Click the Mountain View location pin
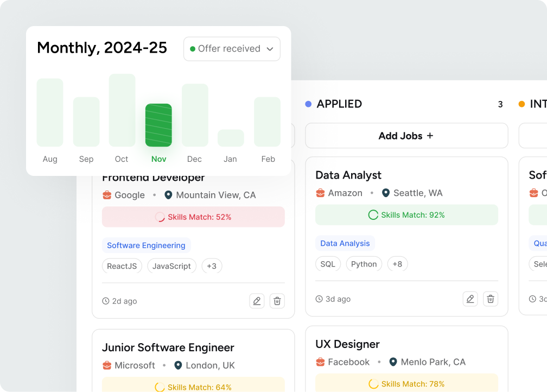 click(x=168, y=195)
